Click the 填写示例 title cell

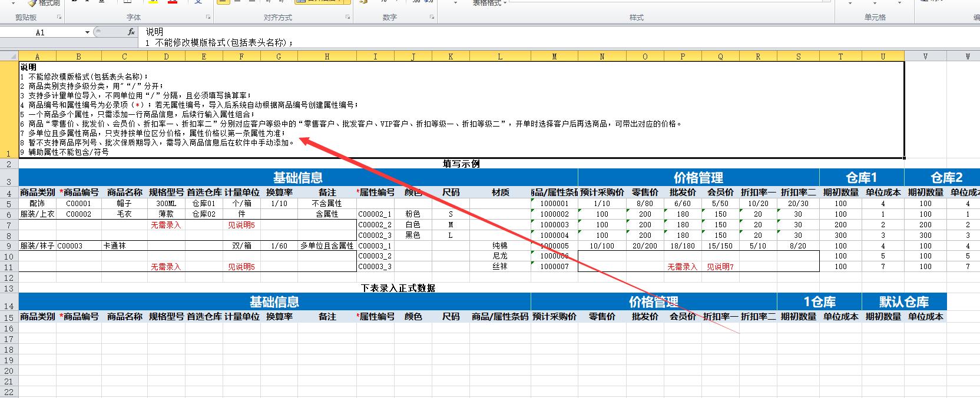(461, 164)
